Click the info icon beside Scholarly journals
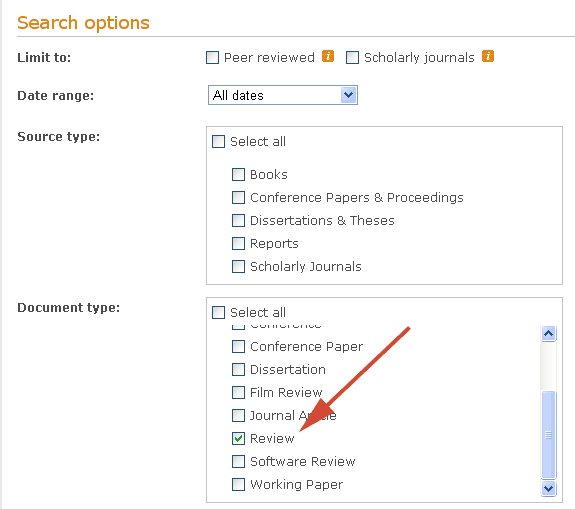 [488, 56]
